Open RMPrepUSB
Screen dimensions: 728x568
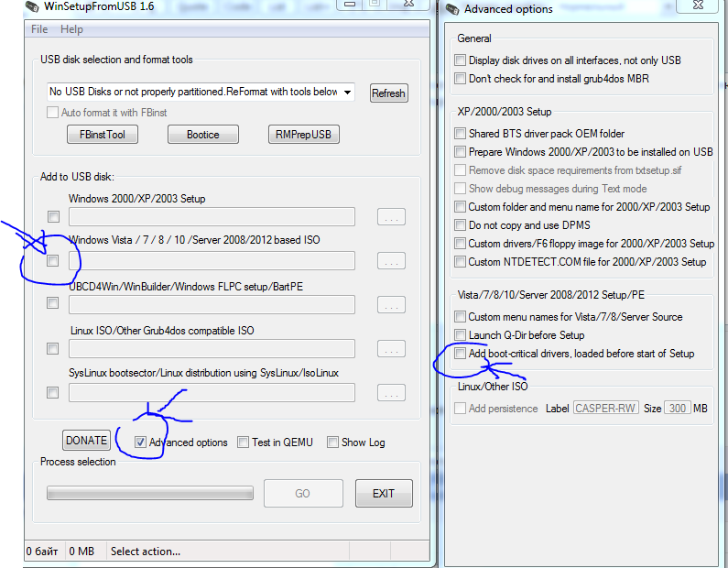[303, 135]
